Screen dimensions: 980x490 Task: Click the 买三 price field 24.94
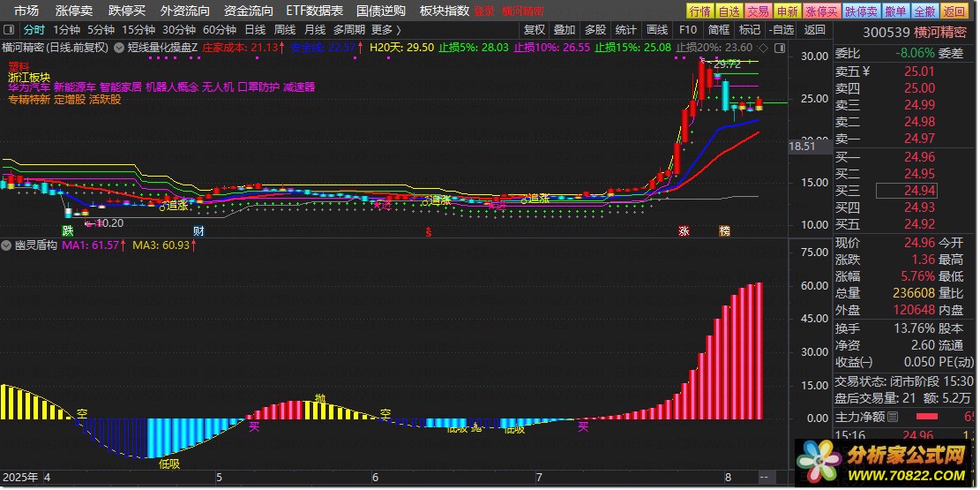pos(906,191)
